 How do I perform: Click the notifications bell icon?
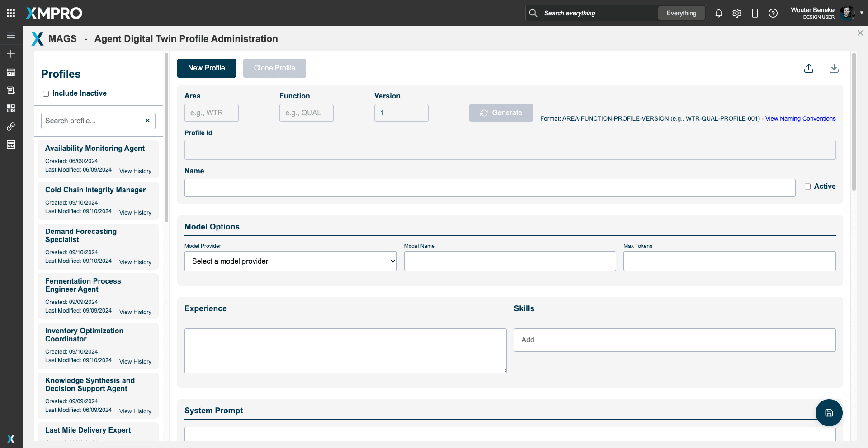tap(718, 13)
